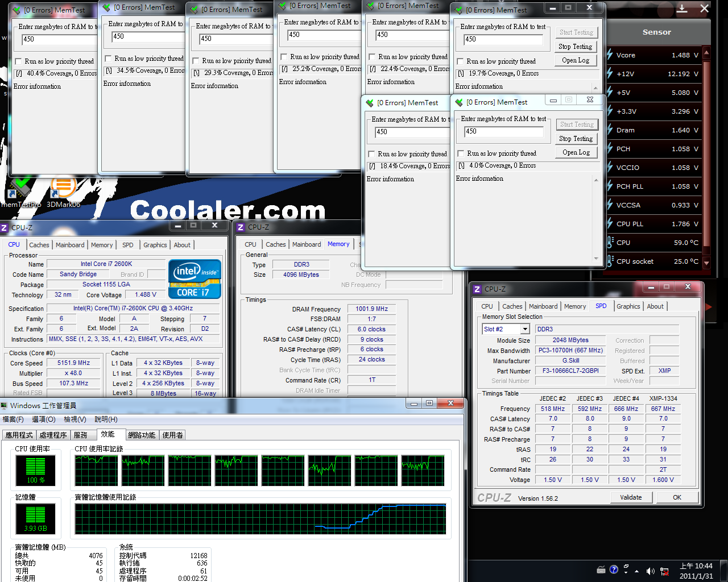Viewport: 728px width, 582px height.
Task: Click the taskbar clock showing 10:44
Action: (696, 571)
